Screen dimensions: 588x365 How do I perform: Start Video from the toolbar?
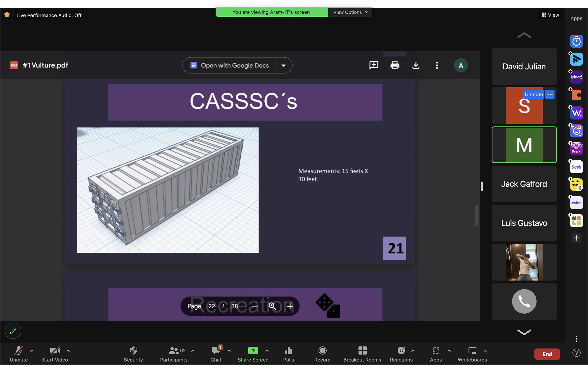tap(55, 354)
